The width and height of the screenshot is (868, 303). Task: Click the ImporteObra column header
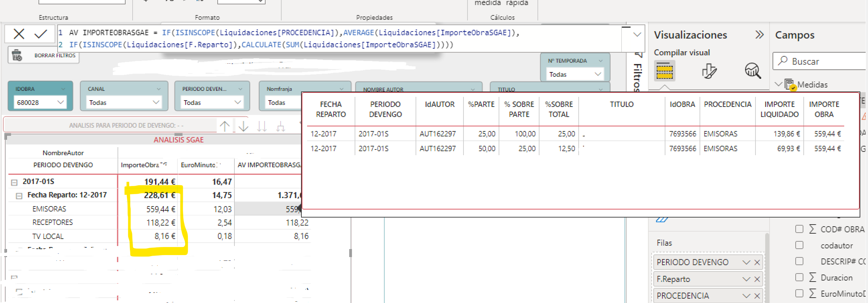[x=144, y=165]
